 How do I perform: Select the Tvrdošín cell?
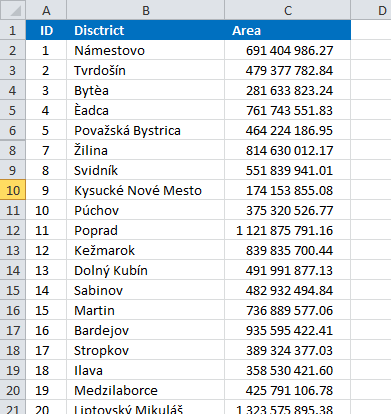click(146, 70)
